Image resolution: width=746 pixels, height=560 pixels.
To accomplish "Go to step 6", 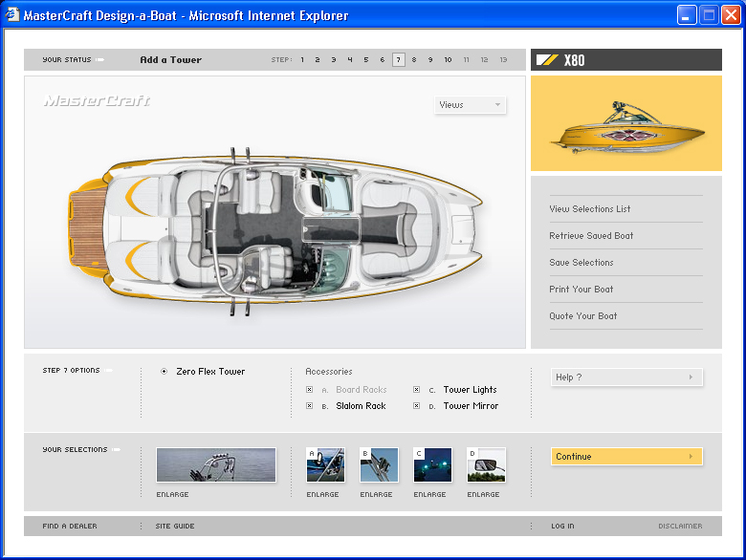I will coord(382,60).
